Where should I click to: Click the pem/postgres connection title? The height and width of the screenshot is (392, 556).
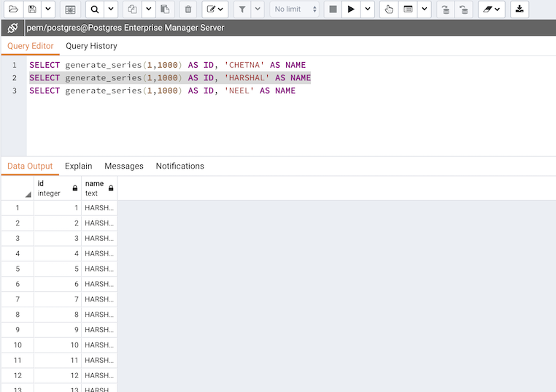[x=126, y=28]
